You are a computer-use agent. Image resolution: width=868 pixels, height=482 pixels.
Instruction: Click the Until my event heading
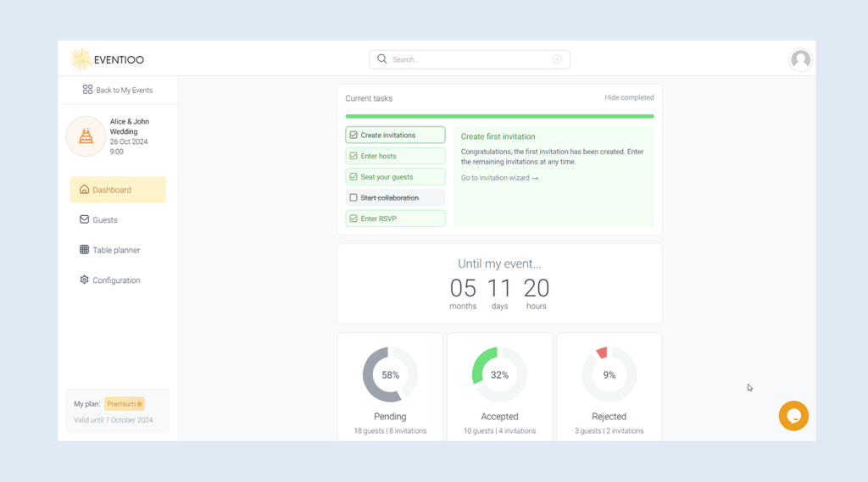(x=499, y=263)
